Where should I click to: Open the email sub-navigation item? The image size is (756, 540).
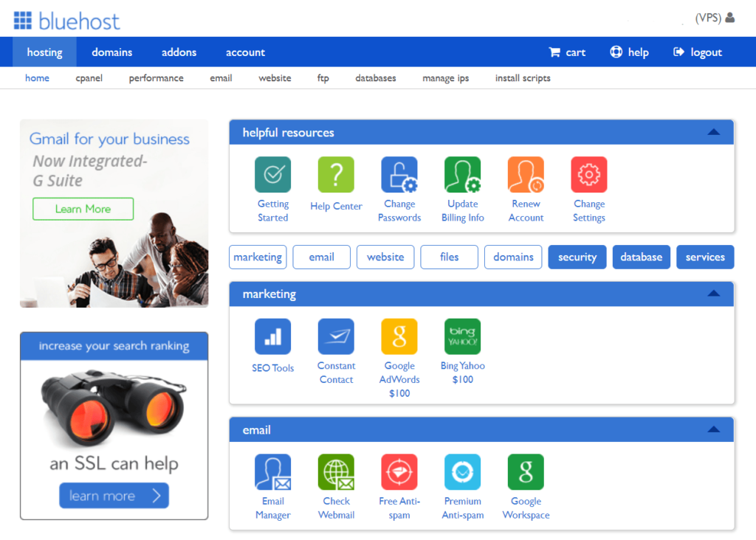[x=221, y=78]
